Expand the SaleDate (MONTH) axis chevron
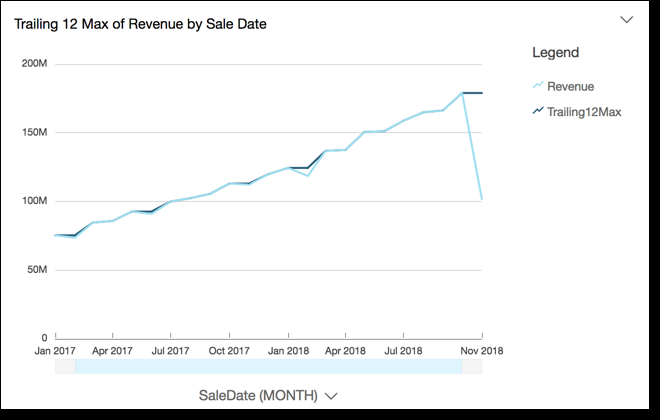Screen dimensions: 660x420 (331, 396)
